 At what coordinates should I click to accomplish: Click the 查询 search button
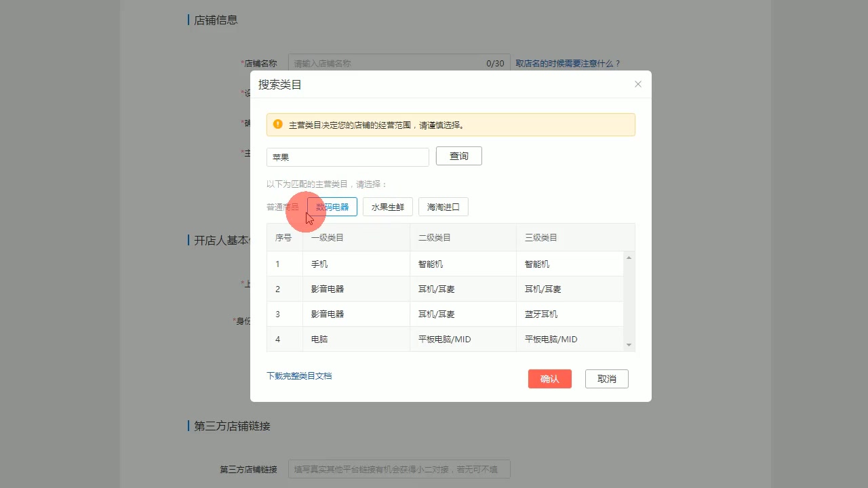click(458, 156)
